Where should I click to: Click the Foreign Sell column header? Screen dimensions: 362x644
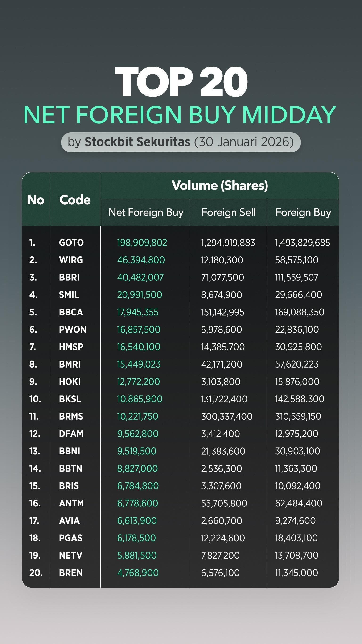[x=228, y=213]
